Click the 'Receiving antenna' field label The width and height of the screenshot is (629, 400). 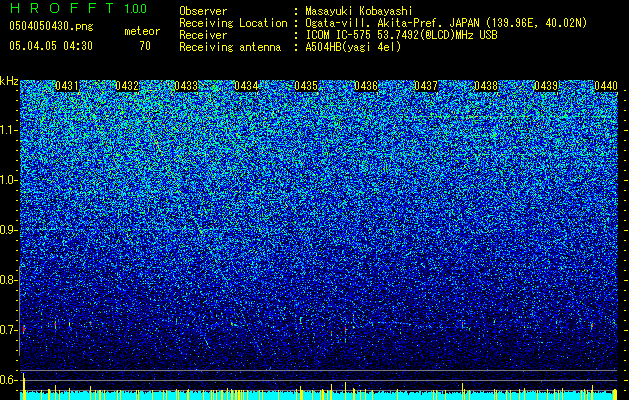(230, 47)
